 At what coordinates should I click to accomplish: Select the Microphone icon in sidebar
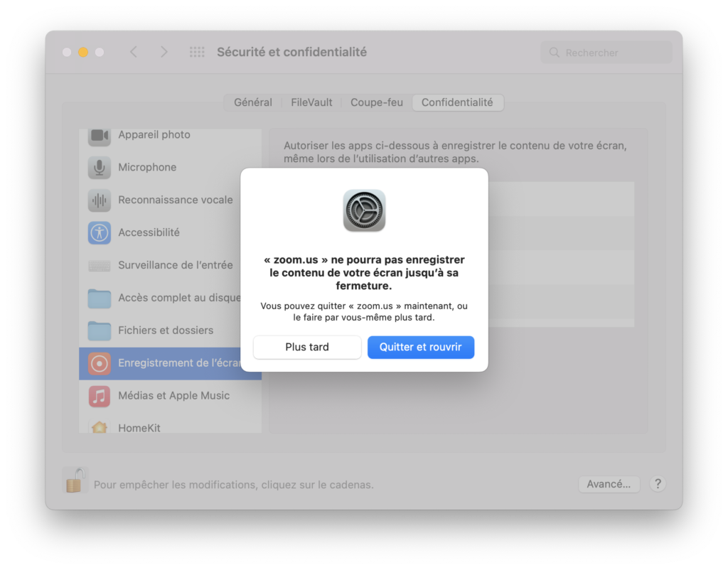click(100, 168)
